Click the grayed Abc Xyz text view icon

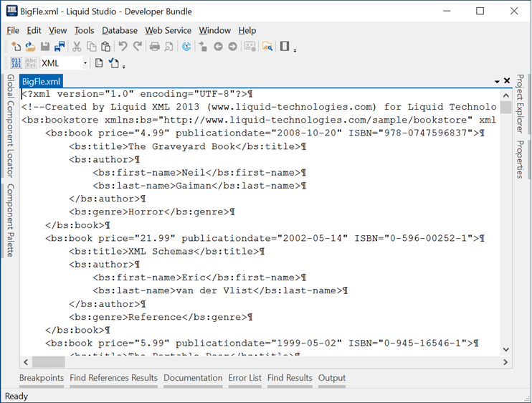coord(31,63)
